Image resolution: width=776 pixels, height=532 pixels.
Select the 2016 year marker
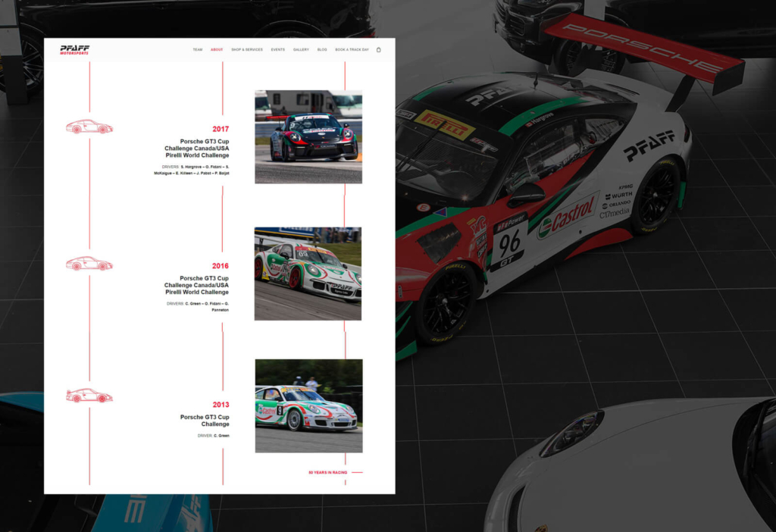(x=221, y=266)
